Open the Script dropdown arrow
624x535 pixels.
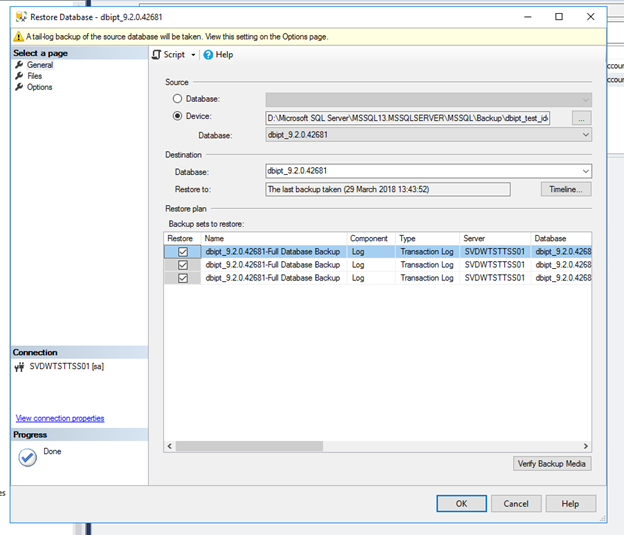click(x=193, y=55)
